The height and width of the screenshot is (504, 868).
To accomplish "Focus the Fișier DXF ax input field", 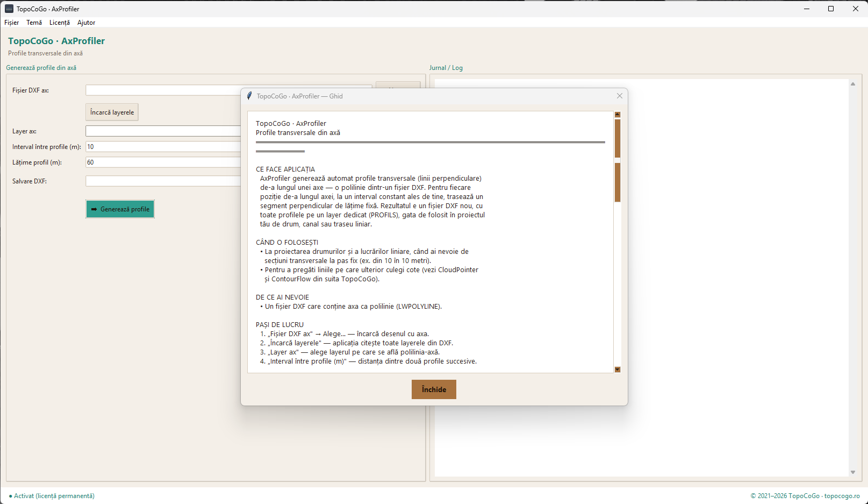I will pyautogui.click(x=163, y=90).
